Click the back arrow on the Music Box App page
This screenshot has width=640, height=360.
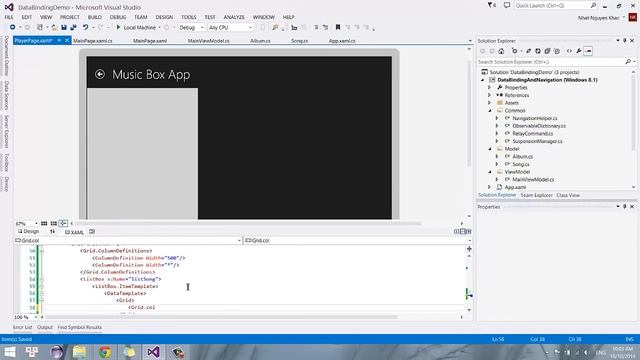(x=100, y=74)
